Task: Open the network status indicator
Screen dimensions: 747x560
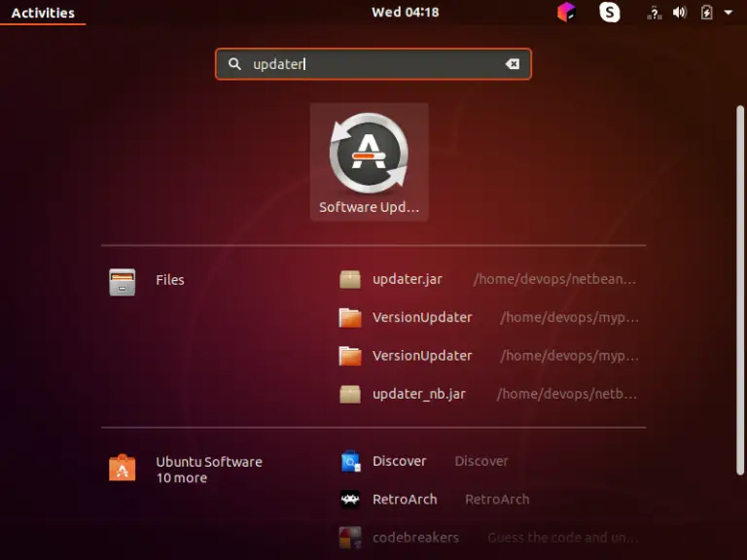Action: pos(655,13)
